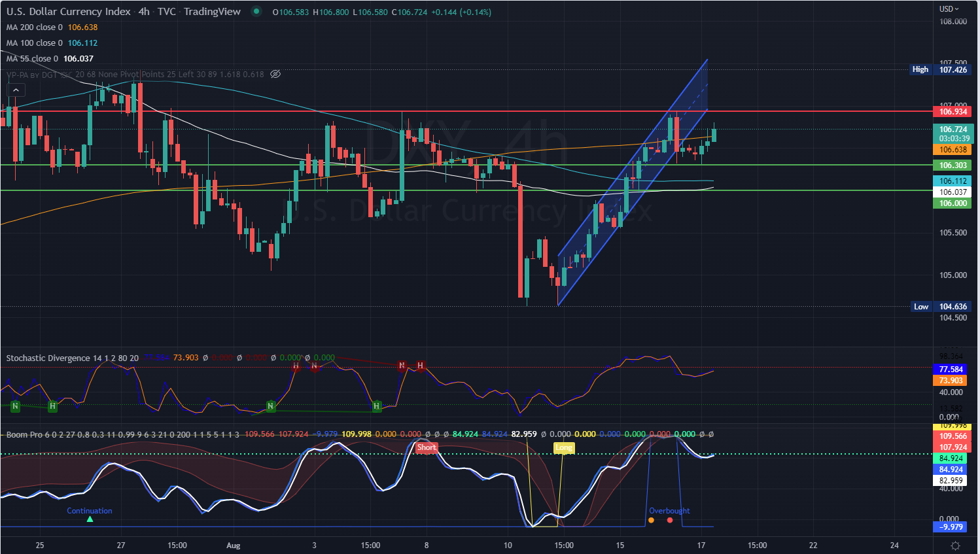Click the red 106.934 price level label
The image size is (980, 554).
[x=953, y=111]
